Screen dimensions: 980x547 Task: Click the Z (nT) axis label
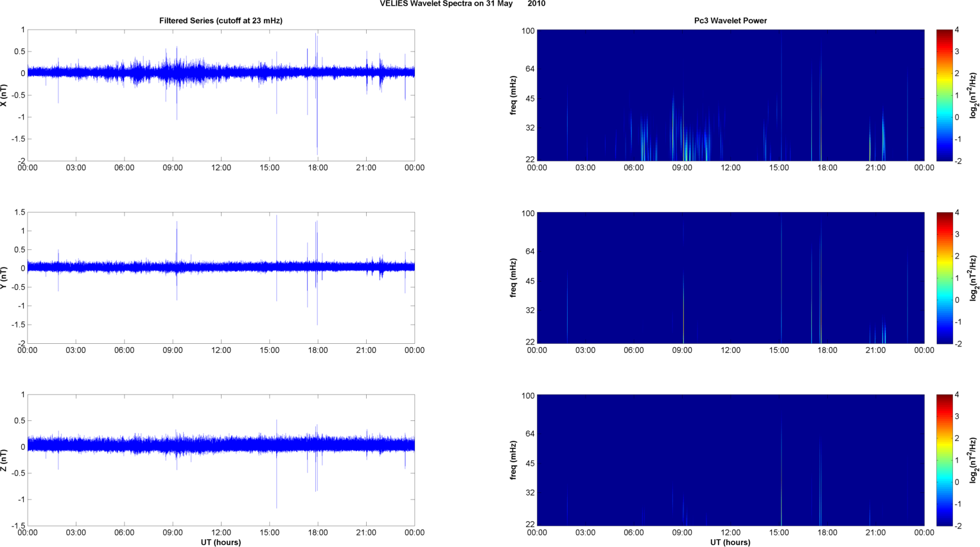4,460
